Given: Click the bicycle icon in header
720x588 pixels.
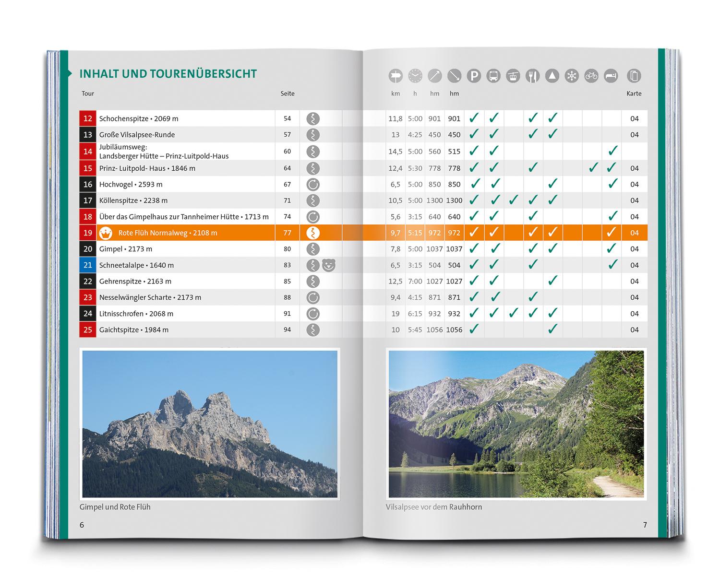Looking at the screenshot, I should 591,76.
